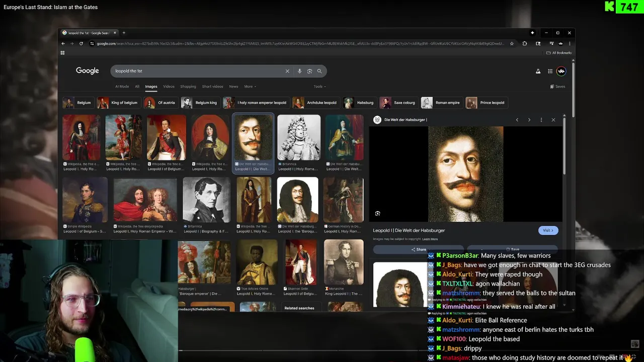This screenshot has width=644, height=362.
Task: Open Chrome's three-dot menu
Action: pyautogui.click(x=570, y=44)
